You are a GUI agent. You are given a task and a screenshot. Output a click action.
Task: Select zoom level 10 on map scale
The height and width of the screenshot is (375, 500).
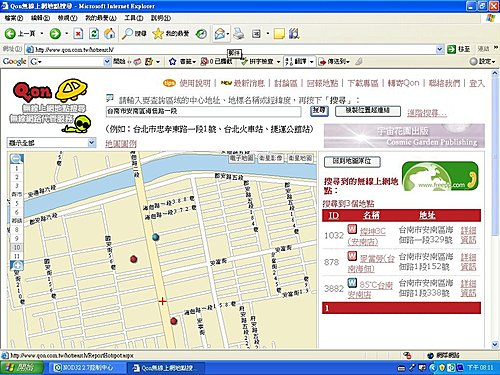(x=17, y=247)
